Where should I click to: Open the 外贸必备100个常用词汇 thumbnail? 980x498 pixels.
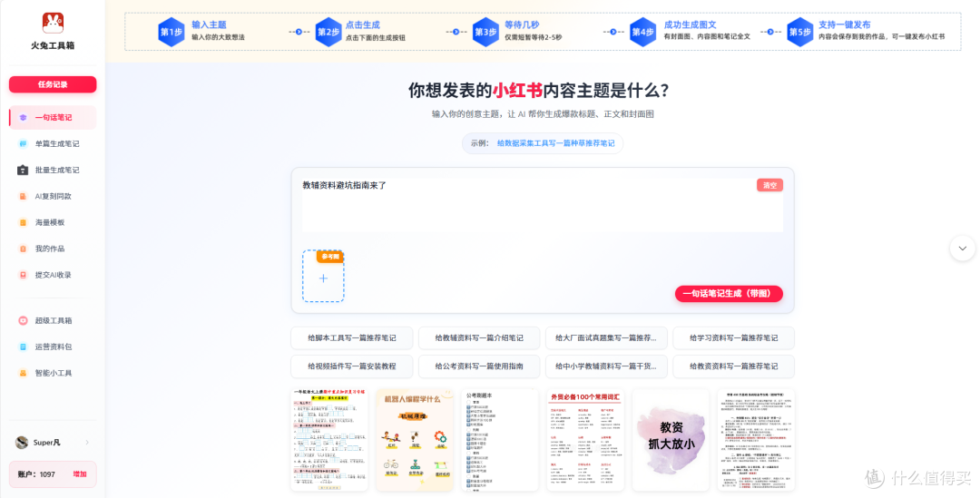585,440
